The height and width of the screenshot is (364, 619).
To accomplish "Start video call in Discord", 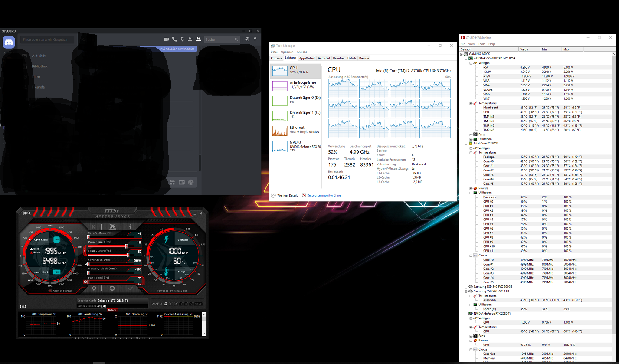I will (x=166, y=39).
